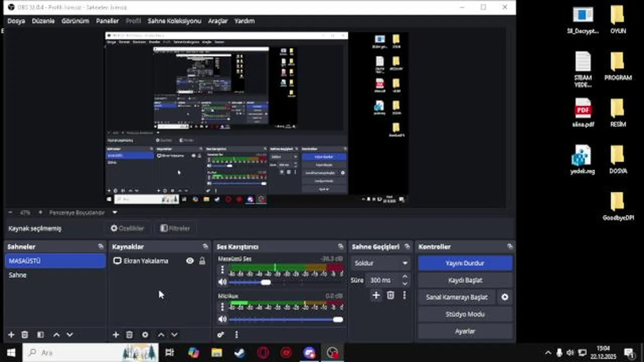644x362 pixels.
Task: Click Kaydı Başlat to start recording
Action: coord(465,280)
